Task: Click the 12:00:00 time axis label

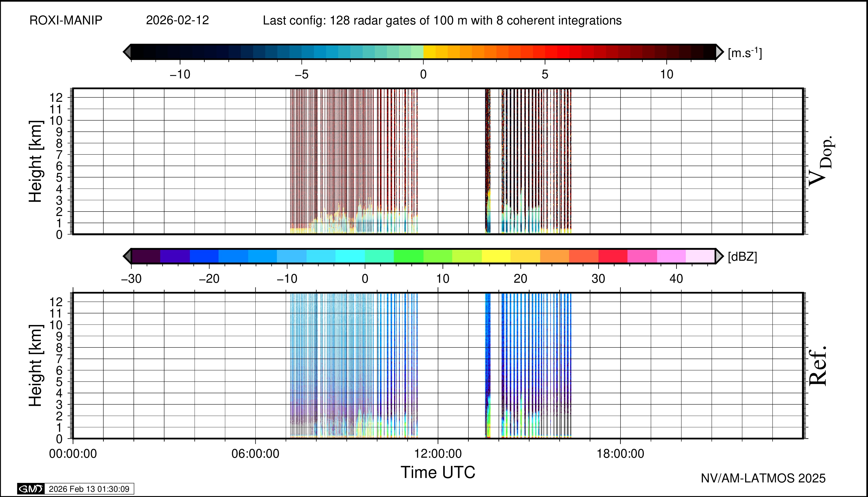Action: [x=438, y=454]
